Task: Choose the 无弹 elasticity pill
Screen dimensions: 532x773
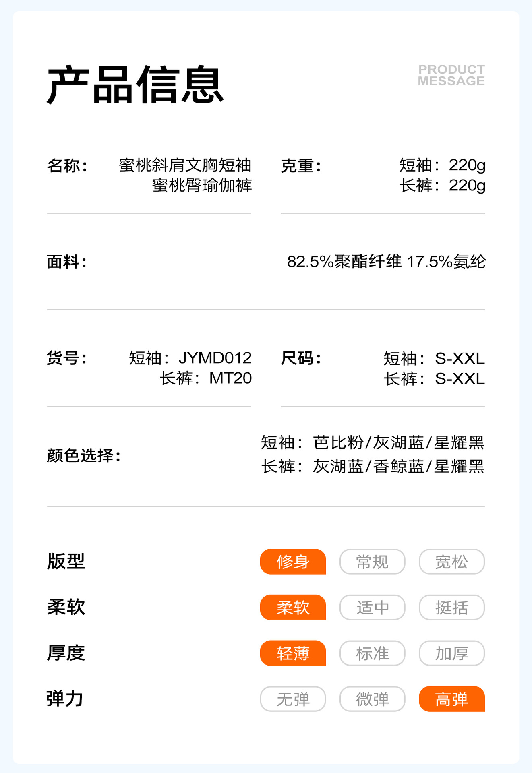Action: click(x=293, y=699)
